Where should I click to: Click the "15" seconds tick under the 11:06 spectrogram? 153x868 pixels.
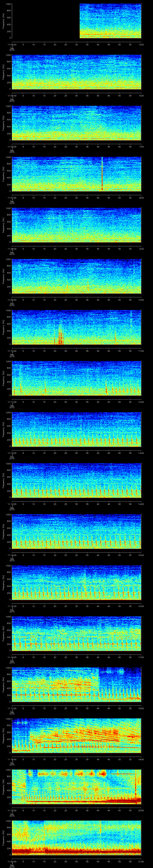(44, 147)
